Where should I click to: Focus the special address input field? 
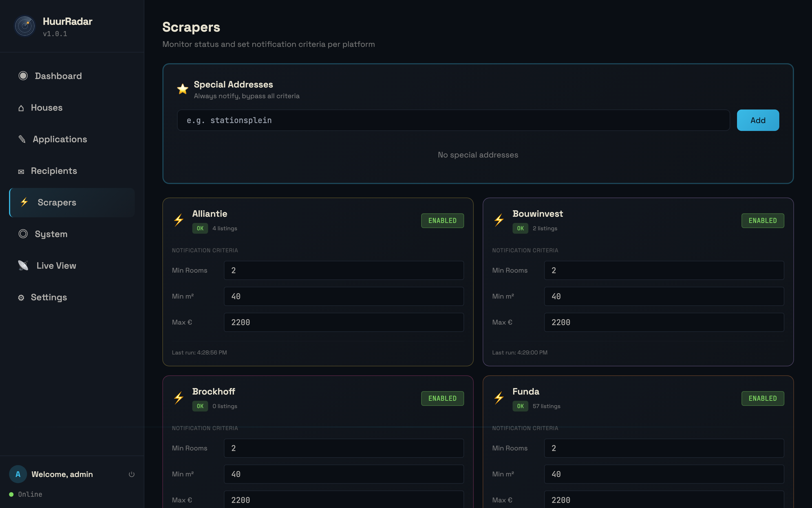click(x=453, y=120)
